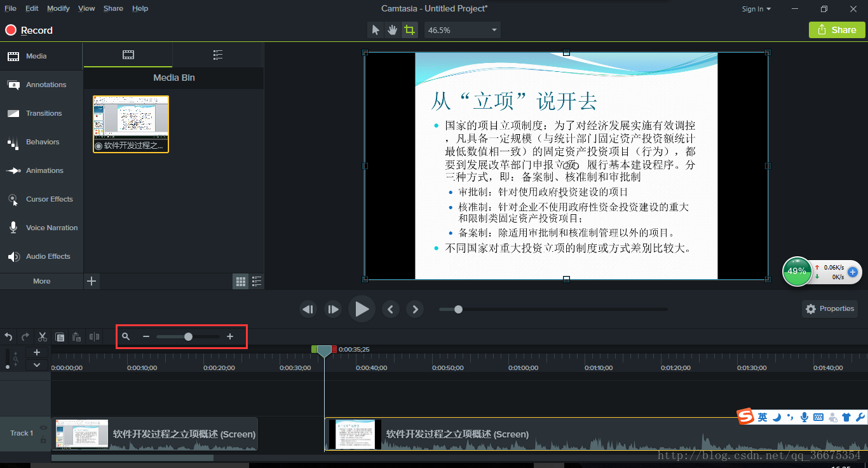Play the video preview

(x=362, y=310)
